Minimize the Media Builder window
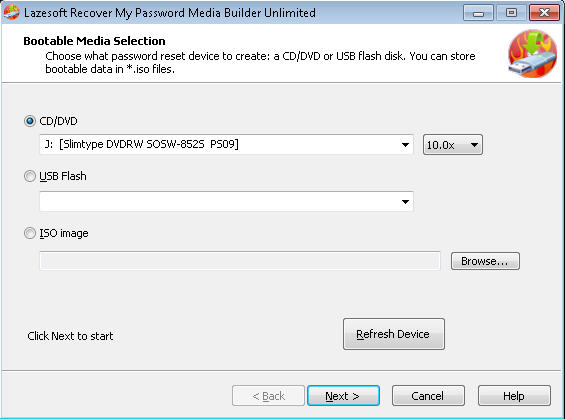565x419 pixels. tap(478, 13)
